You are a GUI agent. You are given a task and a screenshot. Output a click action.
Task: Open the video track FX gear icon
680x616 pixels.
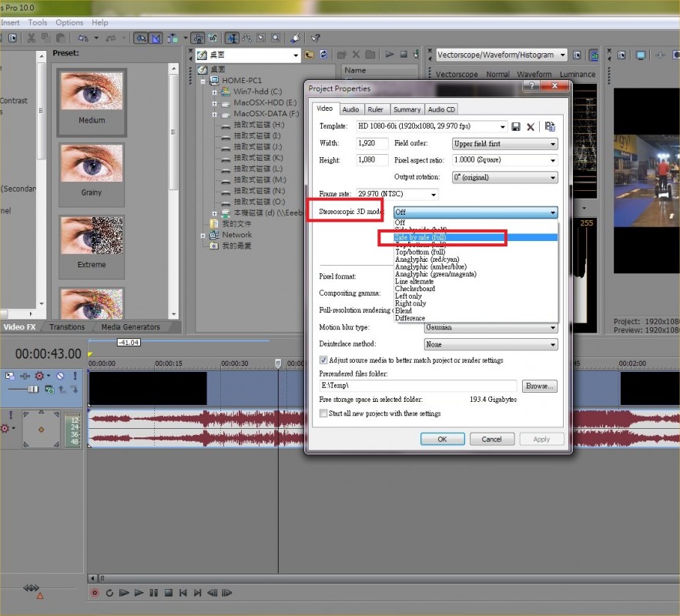click(38, 376)
